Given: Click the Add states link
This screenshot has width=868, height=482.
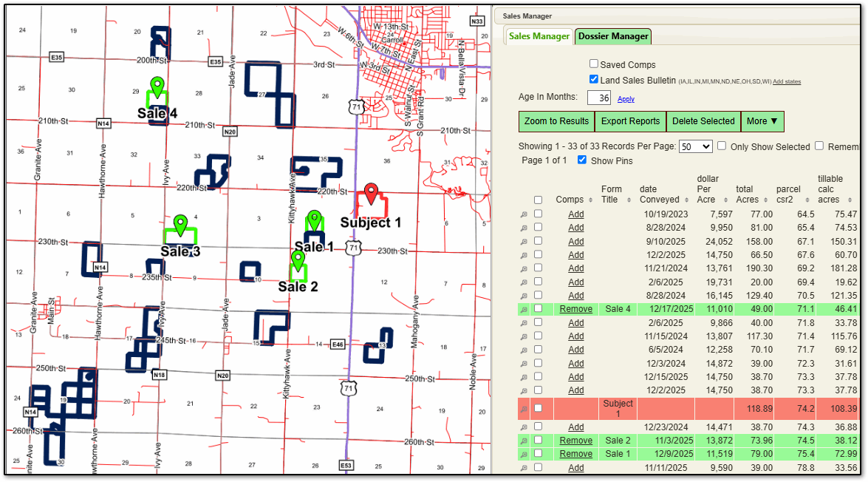Looking at the screenshot, I should click(787, 82).
